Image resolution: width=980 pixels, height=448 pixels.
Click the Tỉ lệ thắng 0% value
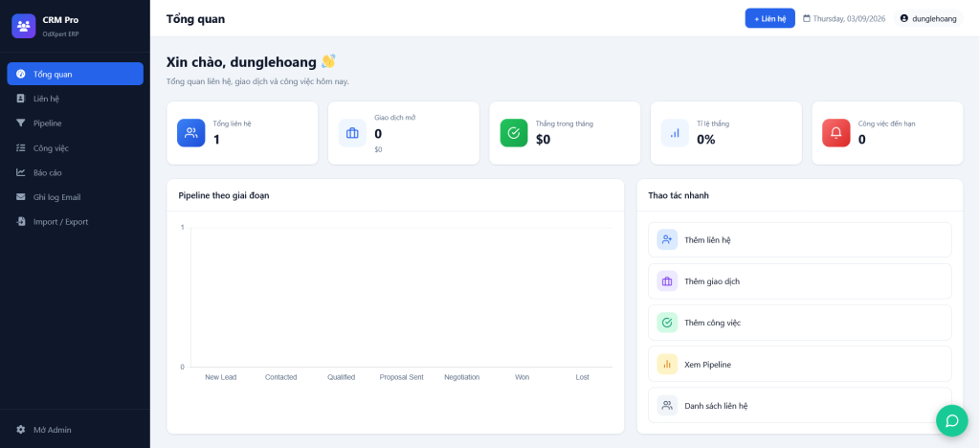pos(706,140)
